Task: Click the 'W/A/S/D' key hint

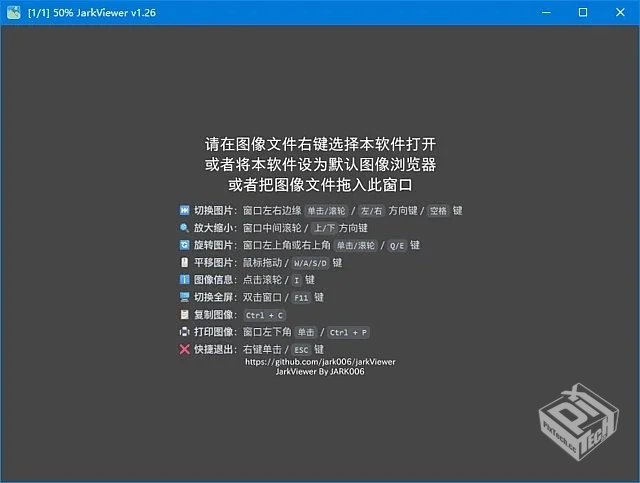Action: click(311, 263)
